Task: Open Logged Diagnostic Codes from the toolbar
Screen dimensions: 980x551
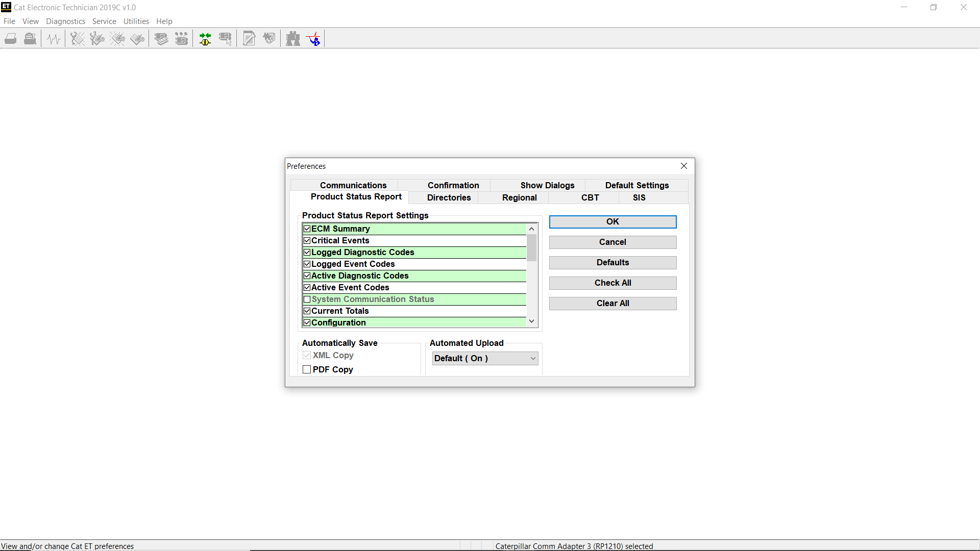Action: (97, 38)
